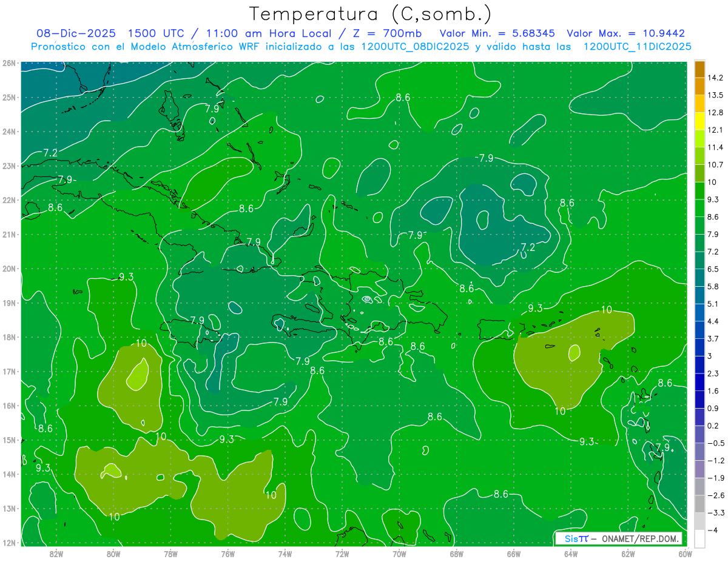Click the '18N' latitude axis label
This screenshot has height=562, width=728.
pos(8,337)
